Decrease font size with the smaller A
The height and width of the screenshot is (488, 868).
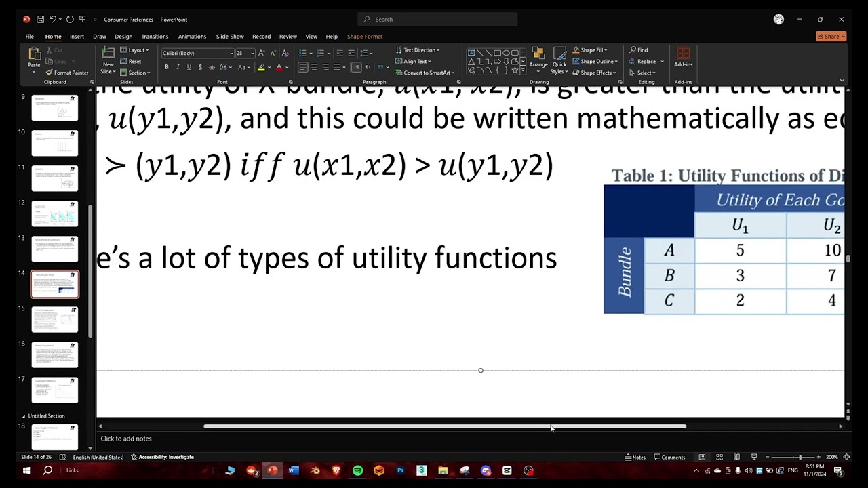tap(273, 53)
